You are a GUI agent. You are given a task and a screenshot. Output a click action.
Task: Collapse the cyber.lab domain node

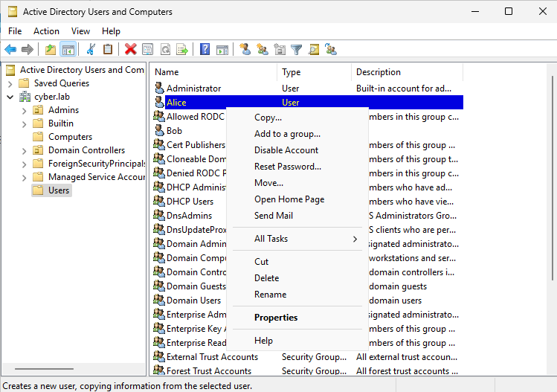[x=10, y=97]
